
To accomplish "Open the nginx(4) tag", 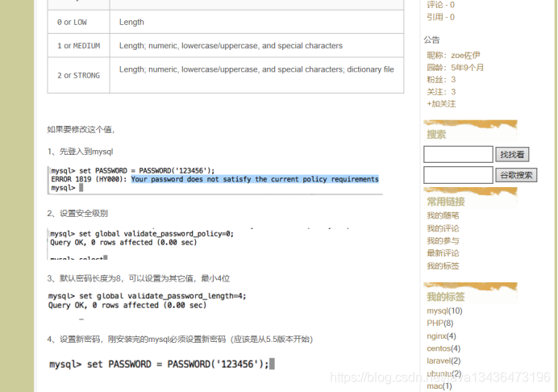I will point(441,336).
